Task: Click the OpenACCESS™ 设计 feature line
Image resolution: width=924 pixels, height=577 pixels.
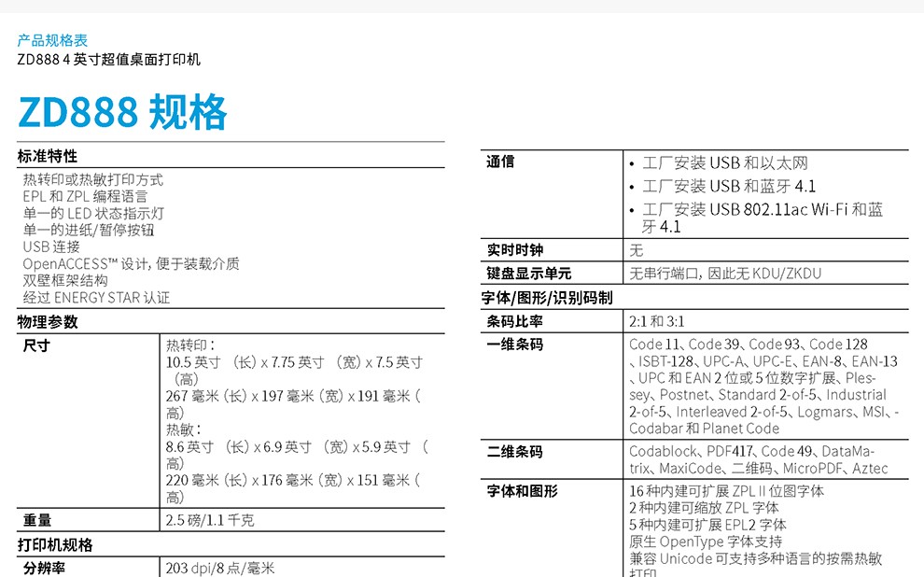Action: point(131,264)
